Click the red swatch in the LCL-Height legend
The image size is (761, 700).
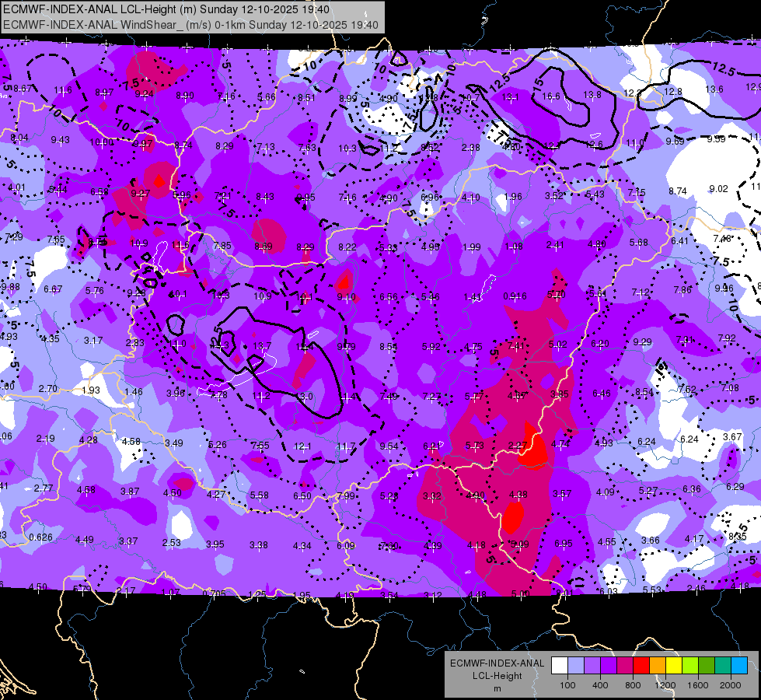[641, 665]
